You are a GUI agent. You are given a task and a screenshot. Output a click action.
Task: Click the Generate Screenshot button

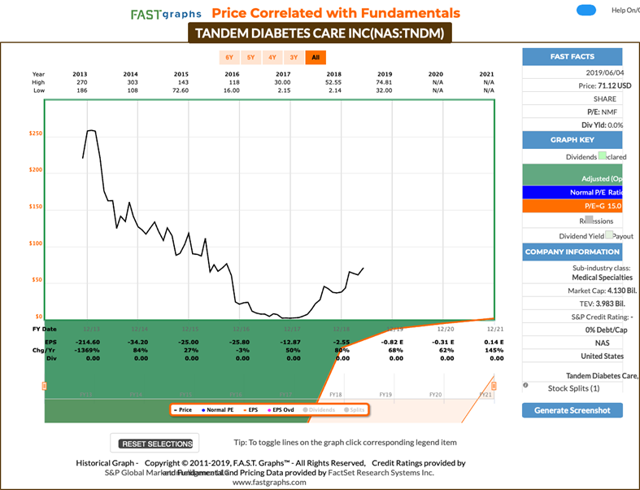[x=572, y=410]
